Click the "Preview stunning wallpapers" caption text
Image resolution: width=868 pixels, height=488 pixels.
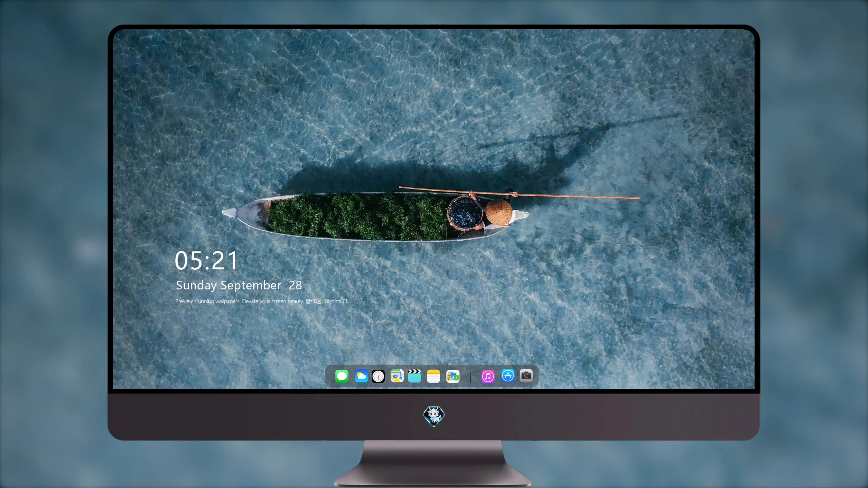262,301
